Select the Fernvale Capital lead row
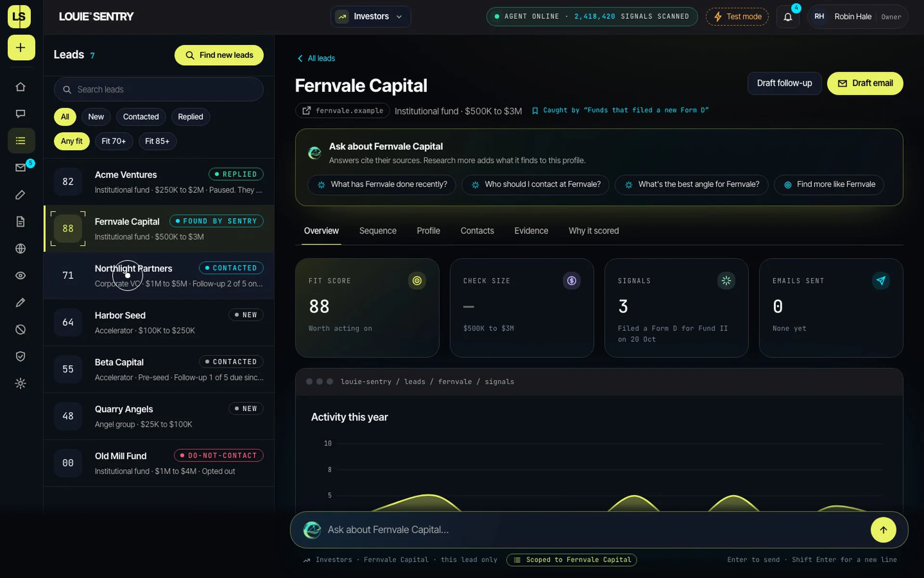The height and width of the screenshot is (578, 924). tap(159, 229)
